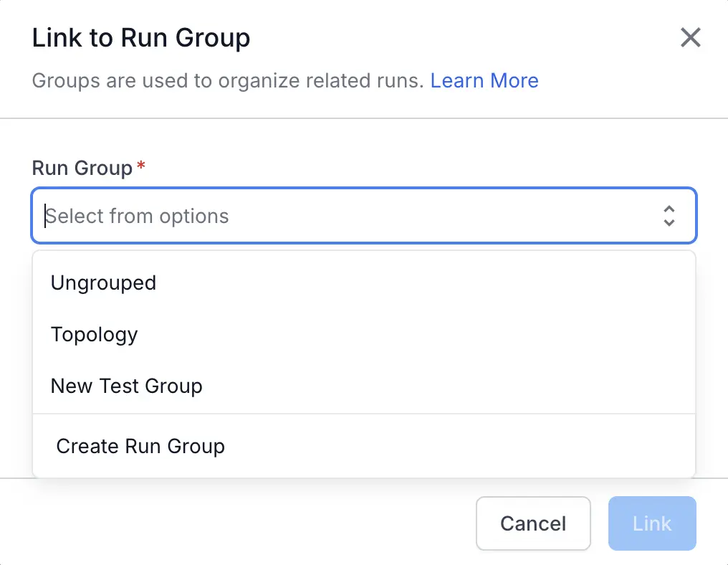Click inside the Select from options field
This screenshot has width=728, height=565.
[x=287, y=215]
